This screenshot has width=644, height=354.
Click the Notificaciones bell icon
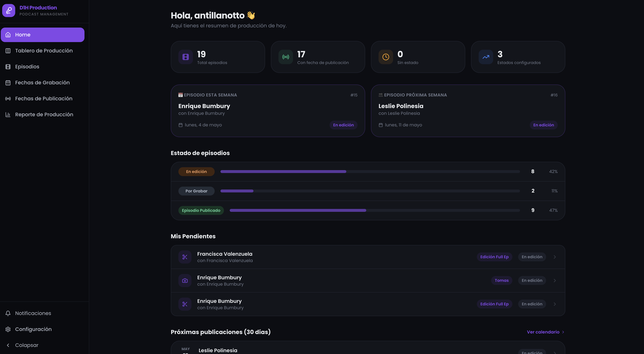tap(8, 314)
